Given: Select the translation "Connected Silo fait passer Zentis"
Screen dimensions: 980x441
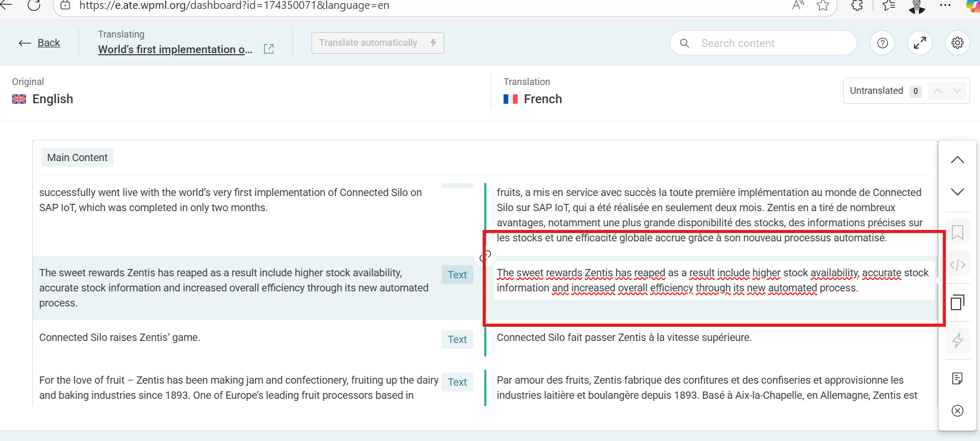Looking at the screenshot, I should pyautogui.click(x=624, y=337).
